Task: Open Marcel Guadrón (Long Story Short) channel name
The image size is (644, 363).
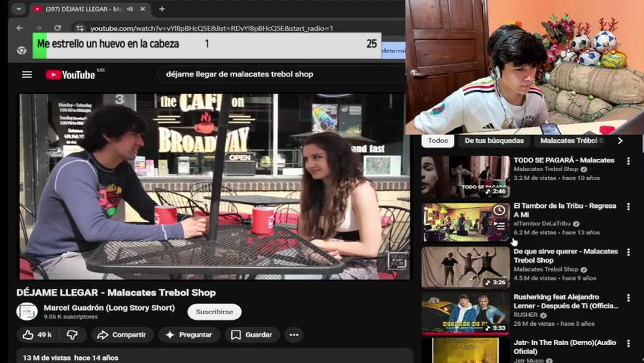Action: coord(109,308)
